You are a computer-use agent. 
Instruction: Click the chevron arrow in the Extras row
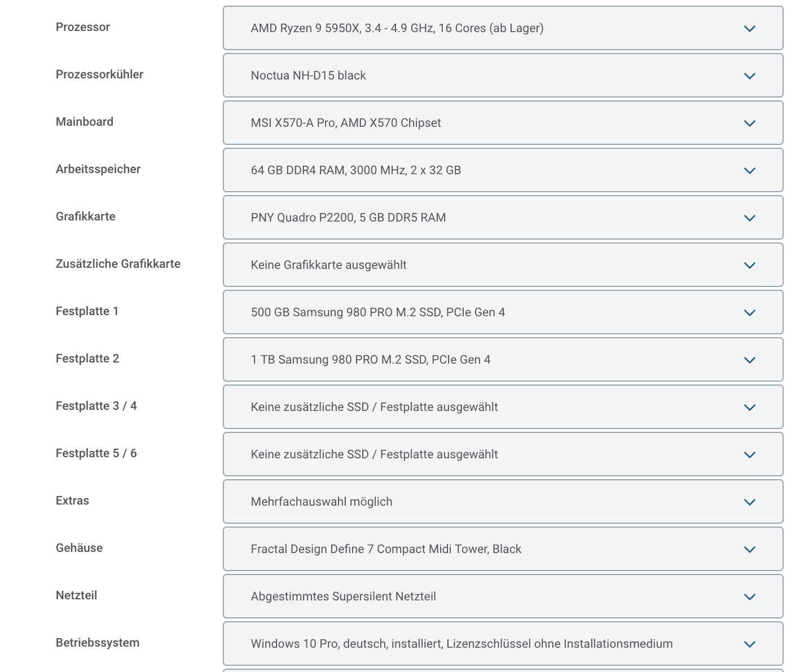749,502
